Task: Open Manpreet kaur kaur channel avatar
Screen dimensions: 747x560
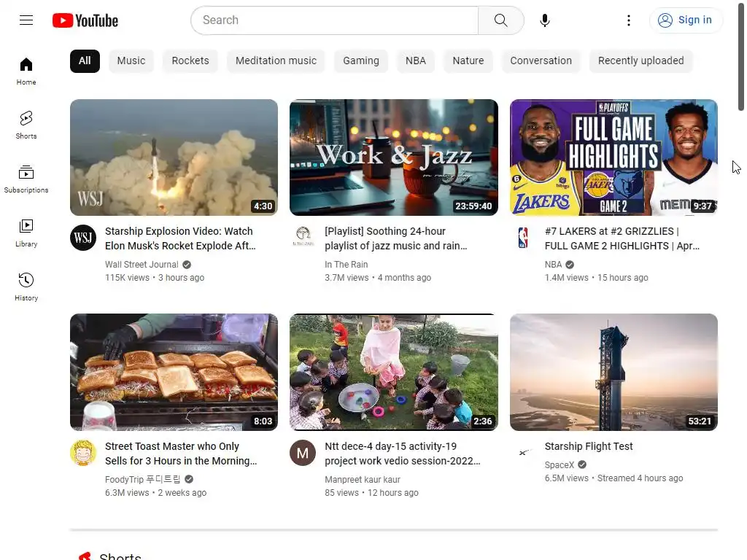Action: [303, 453]
